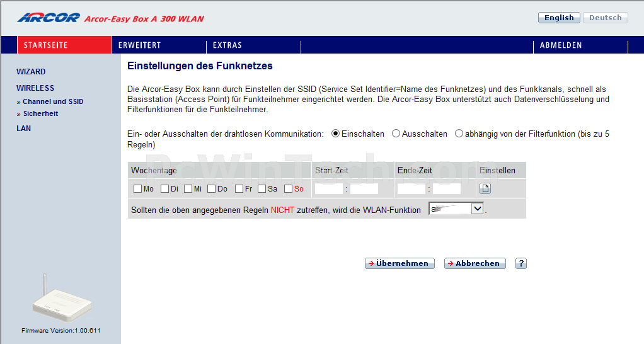
Task: Switch language to Deutsch
Action: click(606, 18)
